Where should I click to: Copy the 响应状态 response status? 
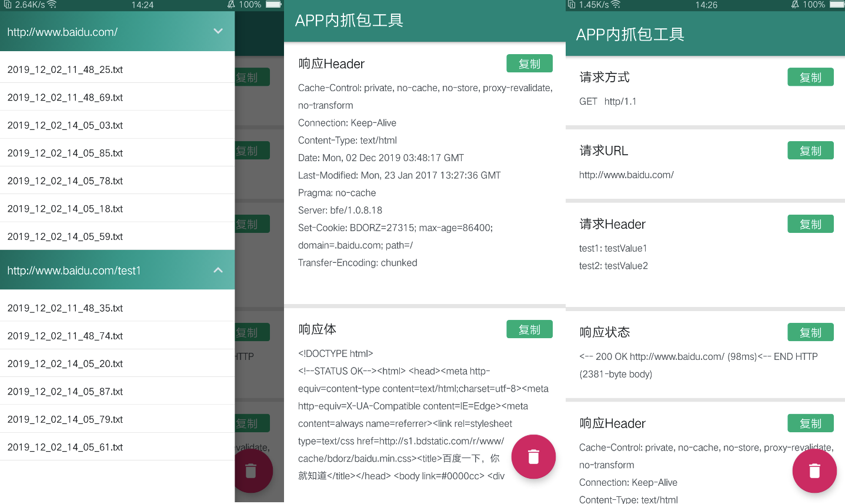810,332
